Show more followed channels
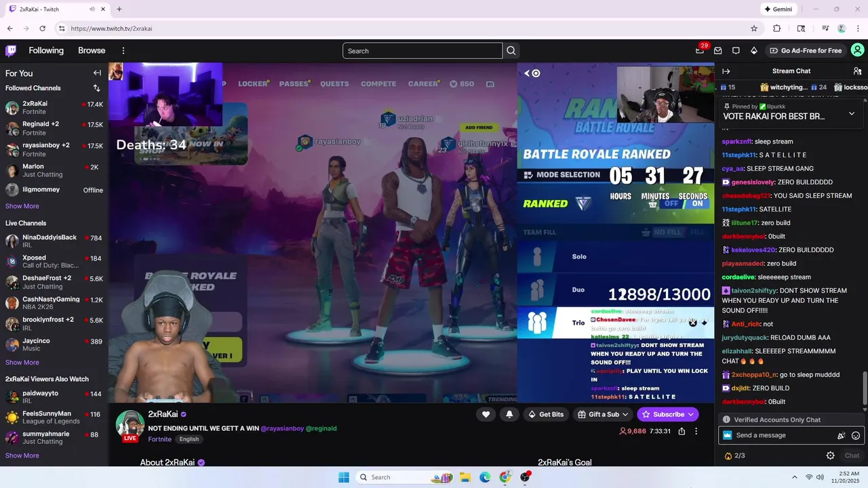868x488 pixels. pos(22,206)
